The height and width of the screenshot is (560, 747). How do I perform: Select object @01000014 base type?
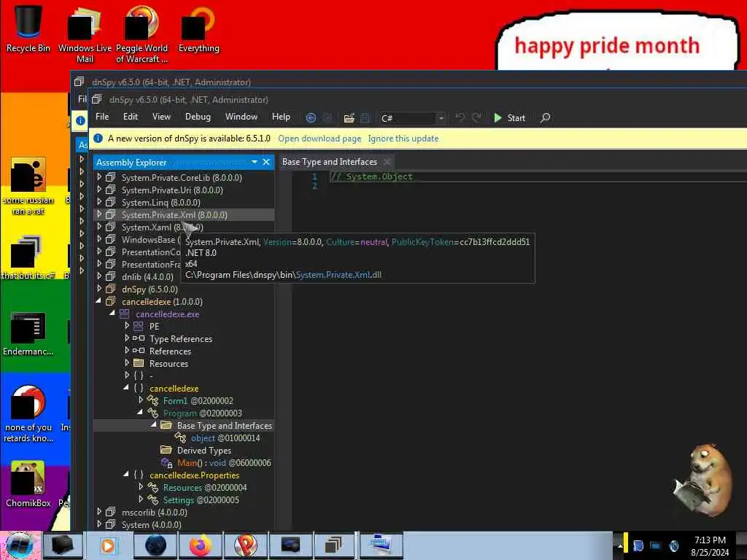[225, 438]
